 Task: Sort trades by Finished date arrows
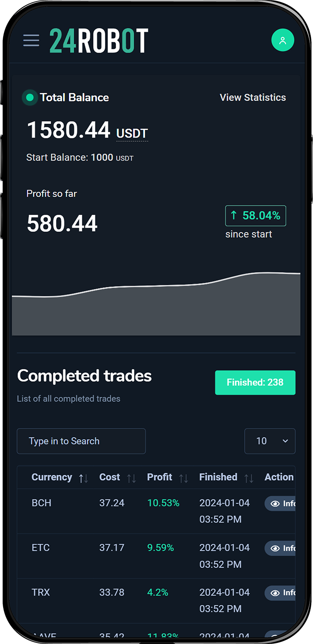tap(249, 478)
